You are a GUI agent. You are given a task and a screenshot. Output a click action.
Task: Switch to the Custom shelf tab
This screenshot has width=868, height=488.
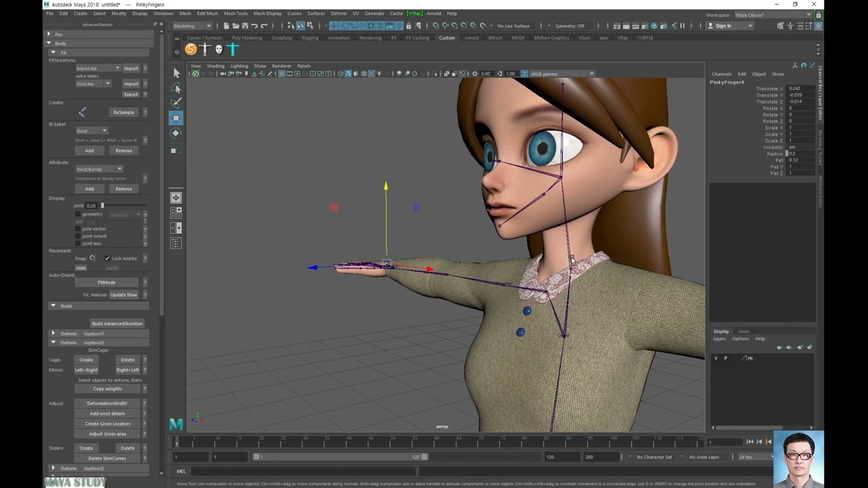[447, 38]
